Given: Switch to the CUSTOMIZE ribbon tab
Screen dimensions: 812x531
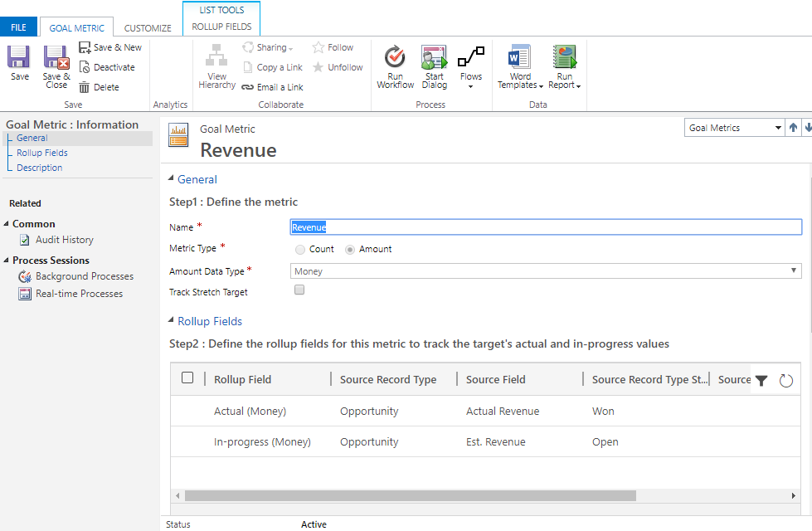Looking at the screenshot, I should 148,28.
